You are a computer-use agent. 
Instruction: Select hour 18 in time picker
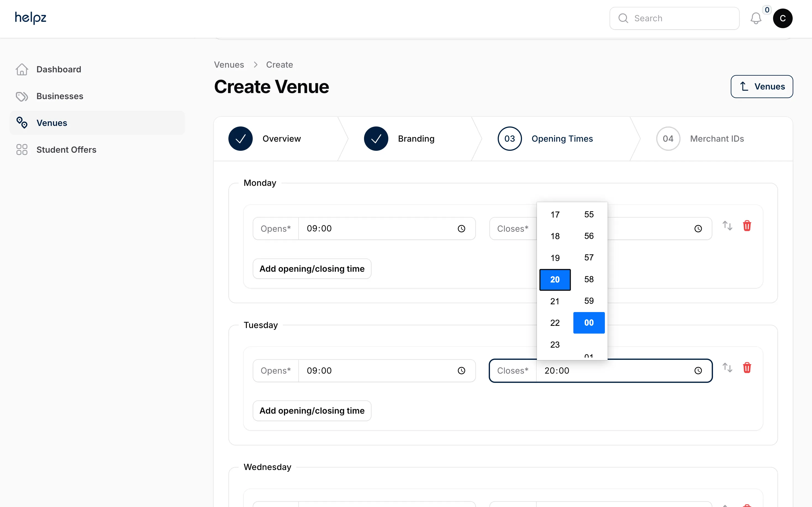pyautogui.click(x=555, y=236)
